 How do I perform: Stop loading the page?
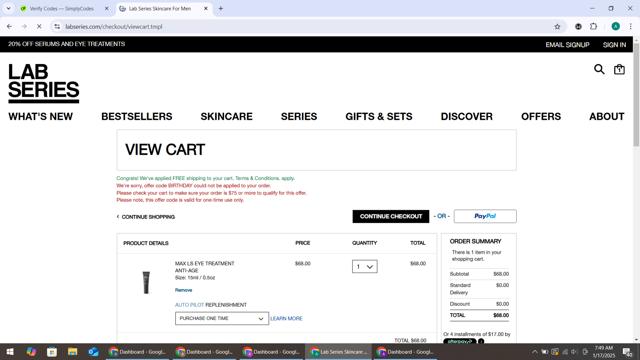coord(39,27)
